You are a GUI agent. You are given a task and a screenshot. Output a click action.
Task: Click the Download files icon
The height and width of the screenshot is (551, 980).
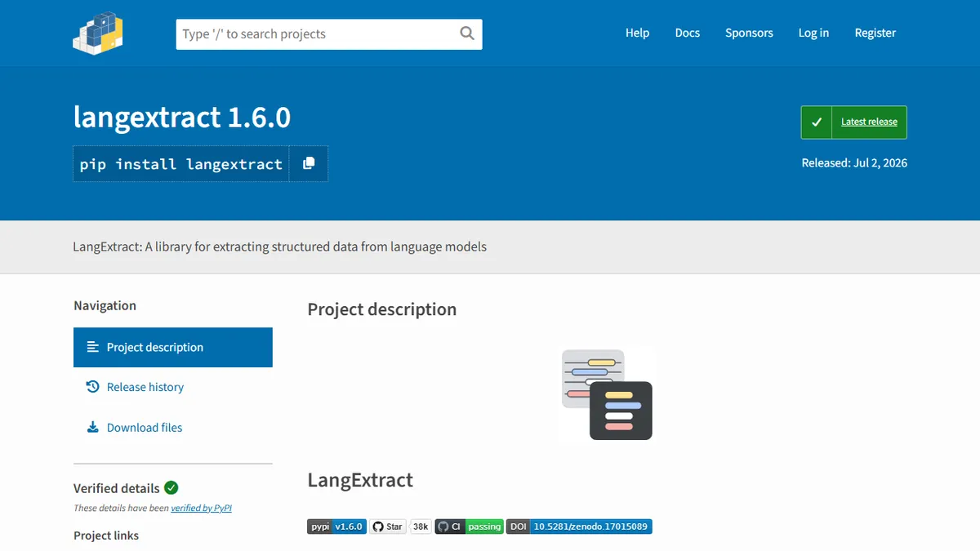tap(92, 427)
